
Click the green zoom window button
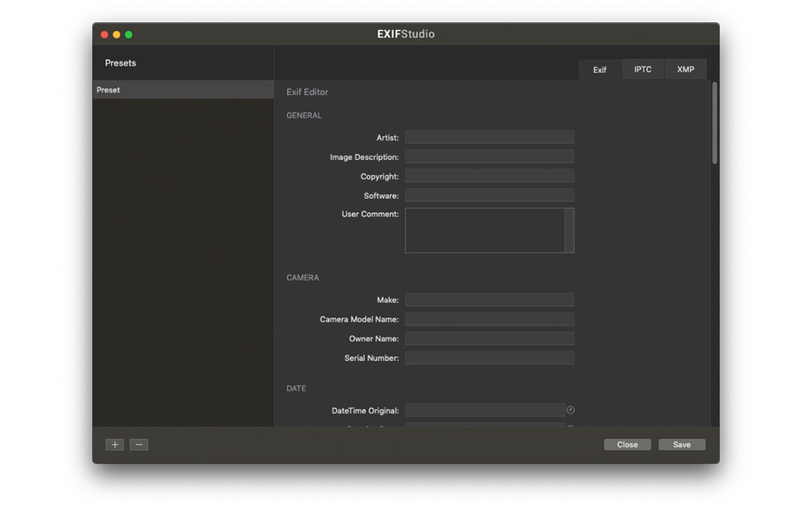[129, 34]
